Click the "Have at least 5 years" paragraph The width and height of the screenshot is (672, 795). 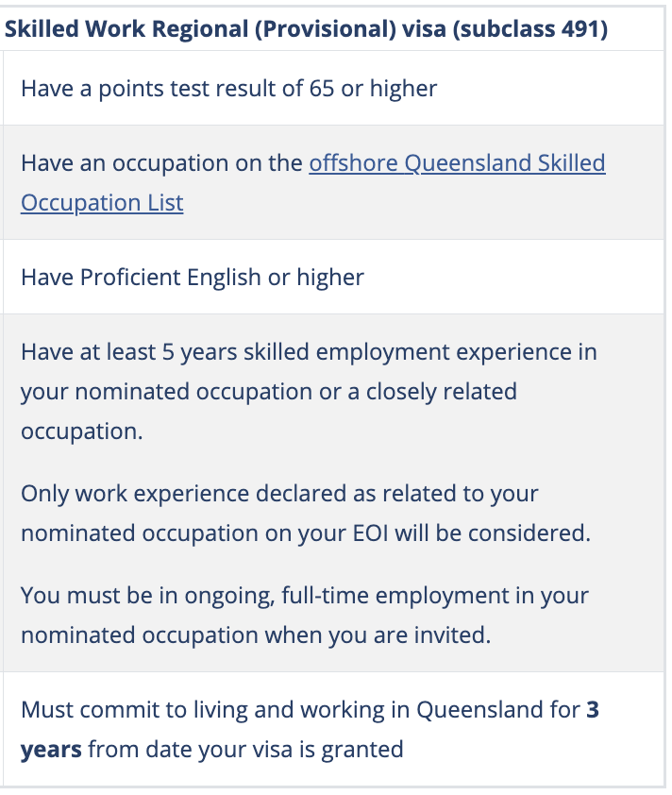[309, 352]
